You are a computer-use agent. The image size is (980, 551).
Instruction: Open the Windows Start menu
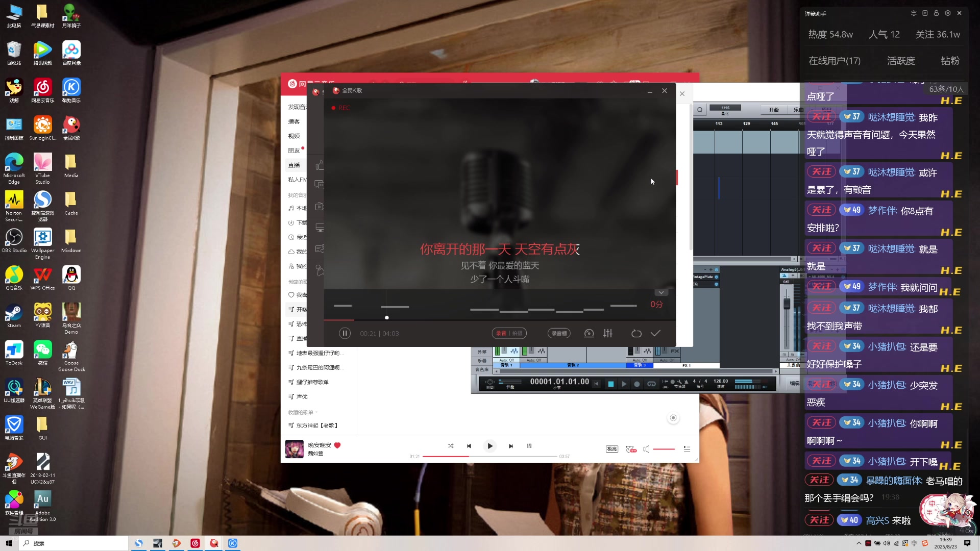9,543
